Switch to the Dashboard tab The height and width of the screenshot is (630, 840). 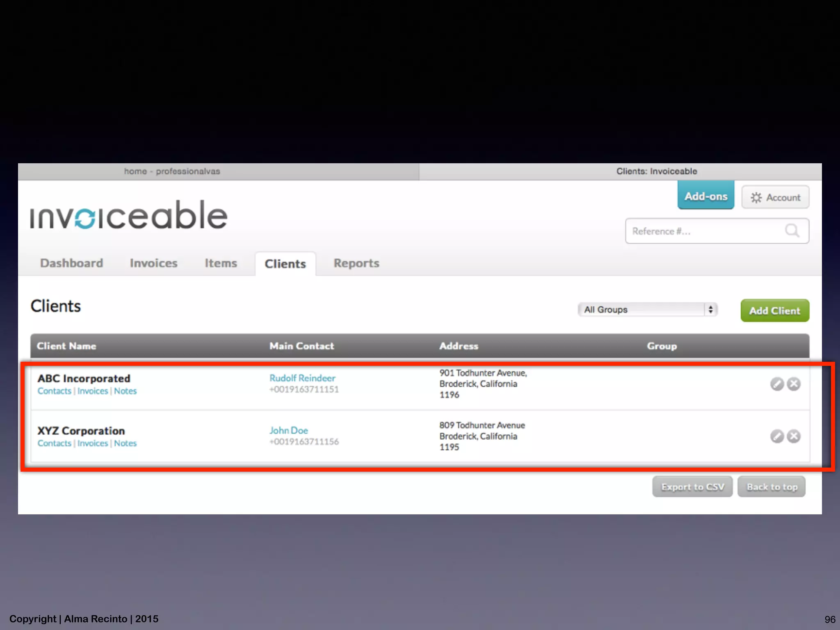click(x=72, y=263)
